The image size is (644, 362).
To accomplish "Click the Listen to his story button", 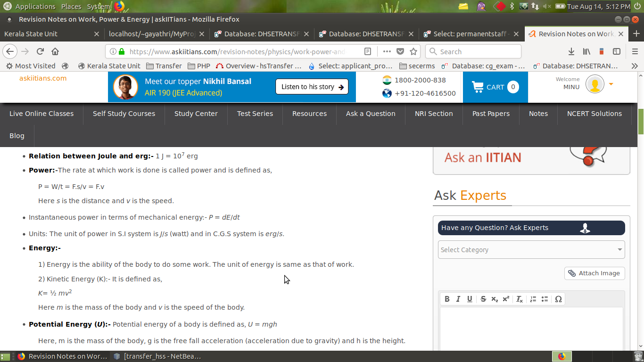I will click(312, 87).
